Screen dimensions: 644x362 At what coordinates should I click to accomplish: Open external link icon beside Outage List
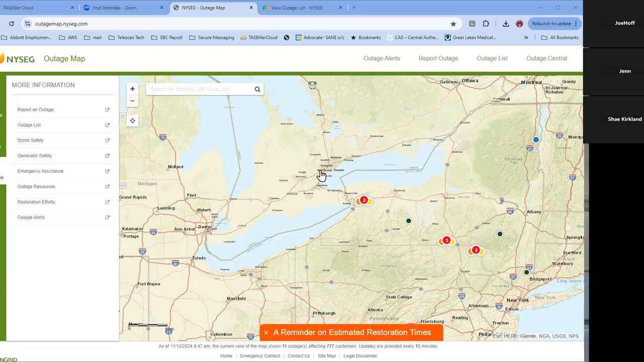click(x=107, y=125)
